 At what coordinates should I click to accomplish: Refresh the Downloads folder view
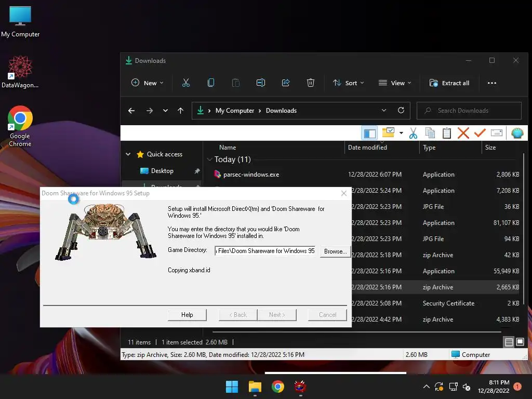(401, 110)
